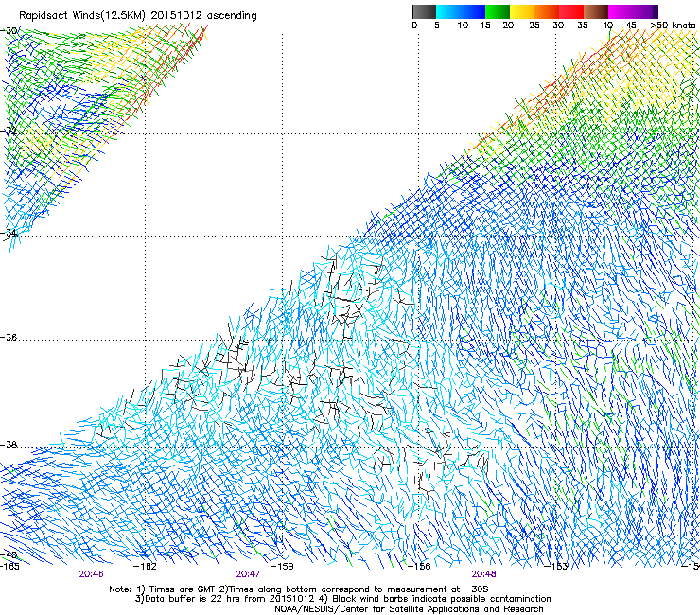The height and width of the screenshot is (615, 700).
Task: Click the '35' legend tick label
Action: [583, 26]
